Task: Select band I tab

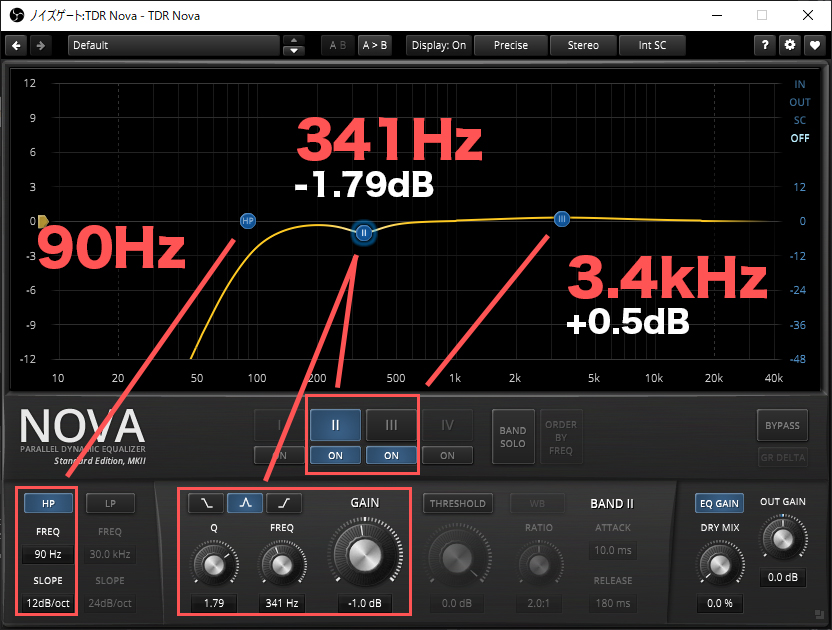Action: click(x=279, y=425)
